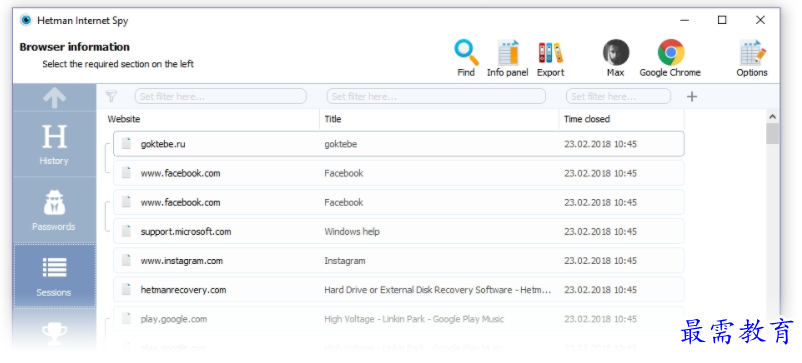Toggle the Info panel
The image size is (802, 363).
pos(507,58)
